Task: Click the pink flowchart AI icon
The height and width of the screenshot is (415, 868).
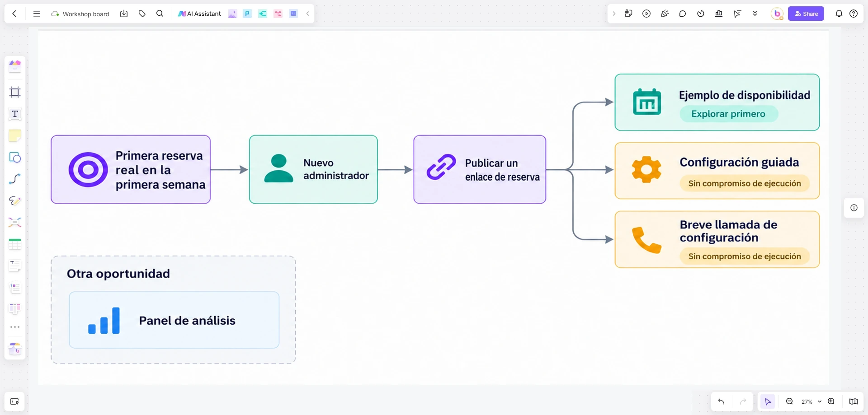Action: click(x=278, y=14)
